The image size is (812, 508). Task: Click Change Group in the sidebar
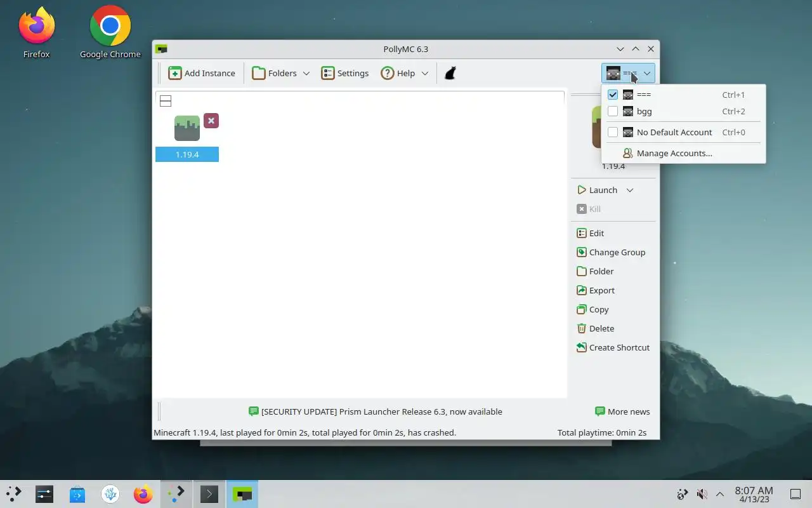tap(611, 252)
